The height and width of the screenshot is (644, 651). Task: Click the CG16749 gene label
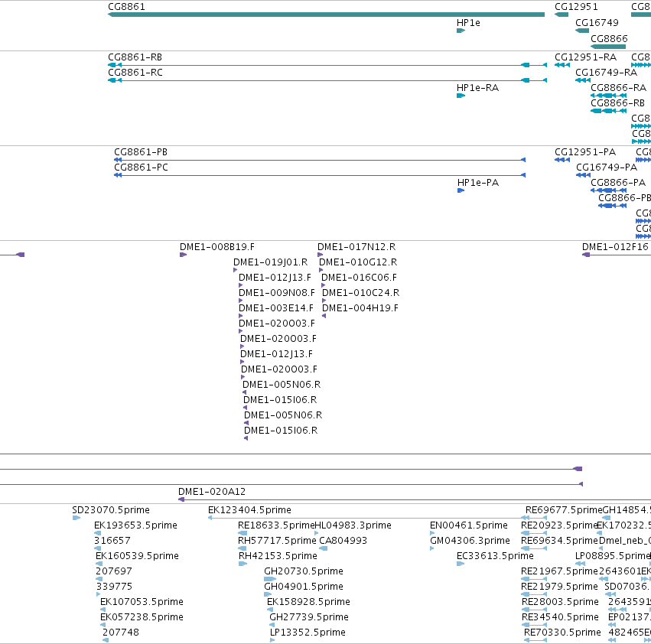click(597, 23)
